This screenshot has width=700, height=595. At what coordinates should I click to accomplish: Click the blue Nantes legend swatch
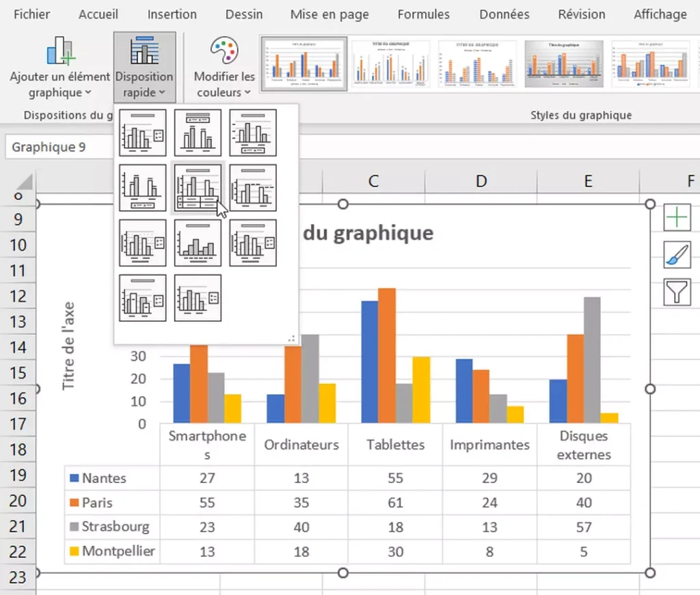[75, 478]
